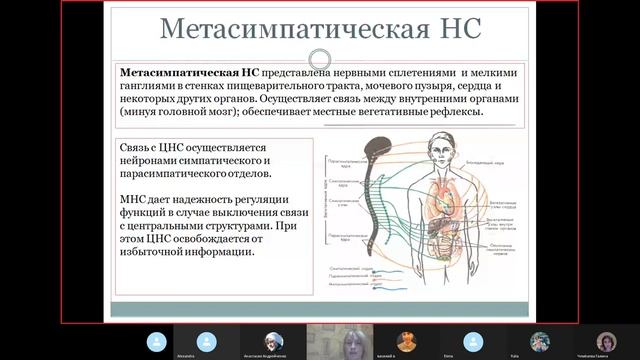The width and height of the screenshot is (640, 360).
Task: Select the Alexandra participant tile
Action: tap(207, 342)
